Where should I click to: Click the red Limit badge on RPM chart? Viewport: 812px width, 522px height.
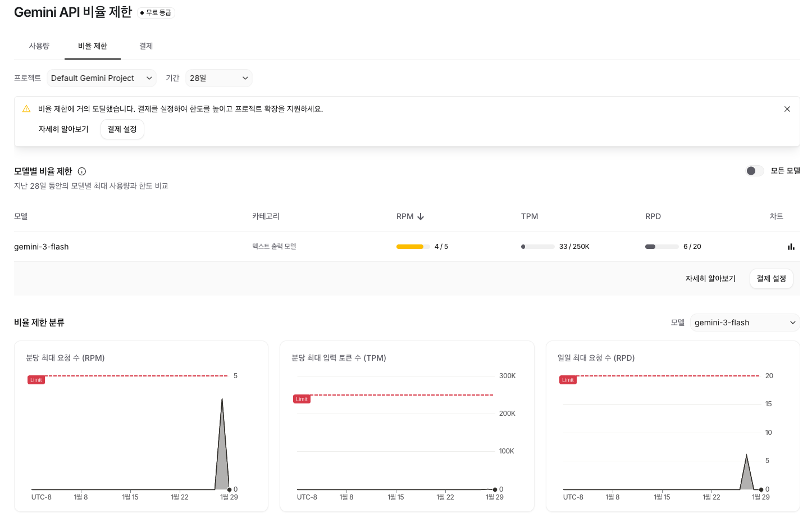(x=36, y=380)
